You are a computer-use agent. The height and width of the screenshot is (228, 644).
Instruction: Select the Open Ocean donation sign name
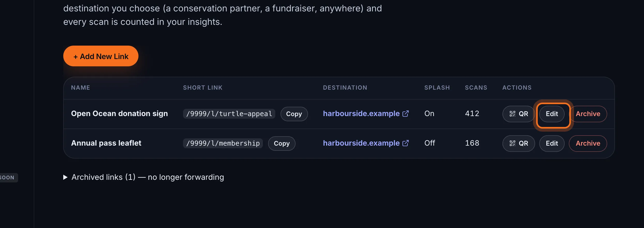tap(120, 113)
